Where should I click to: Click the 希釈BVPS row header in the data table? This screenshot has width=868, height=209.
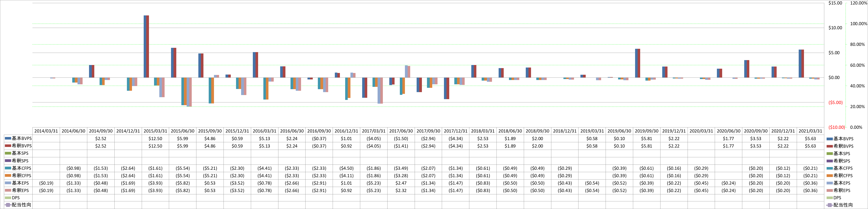18,146
